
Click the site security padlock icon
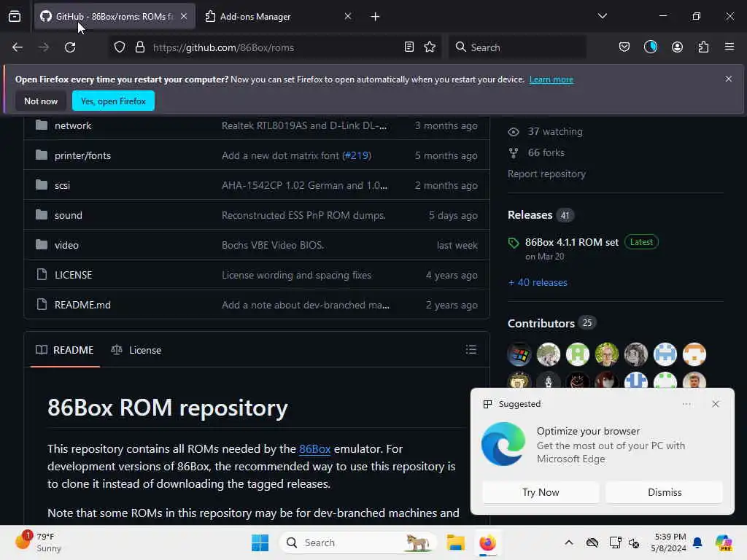coord(139,47)
